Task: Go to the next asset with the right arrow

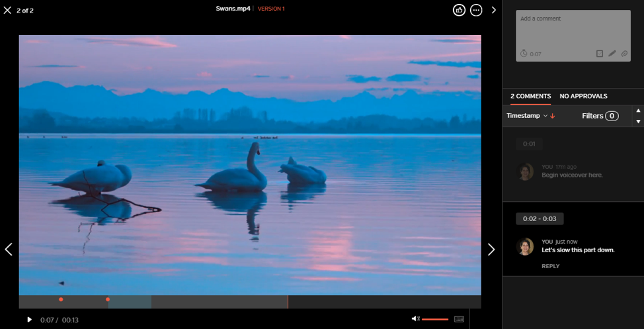Action: [491, 249]
